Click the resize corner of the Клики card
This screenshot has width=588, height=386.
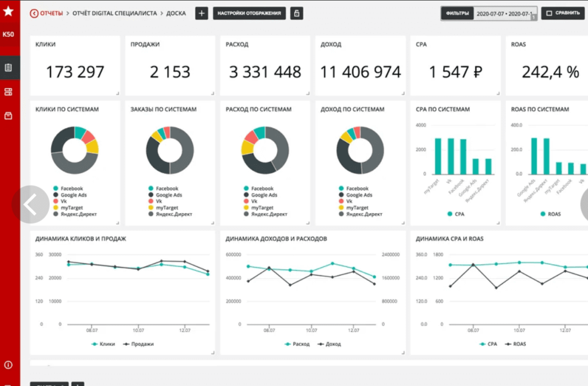[117, 92]
